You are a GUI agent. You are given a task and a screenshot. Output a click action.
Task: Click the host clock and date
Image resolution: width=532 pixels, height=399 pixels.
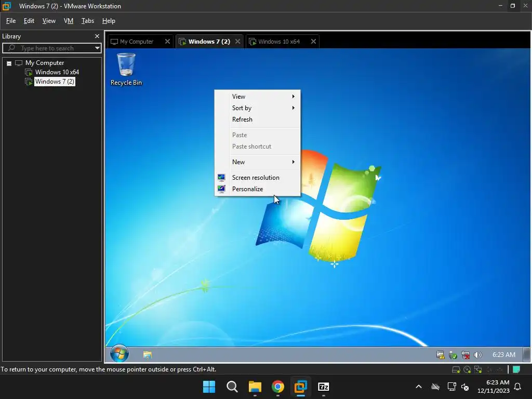pos(494,387)
